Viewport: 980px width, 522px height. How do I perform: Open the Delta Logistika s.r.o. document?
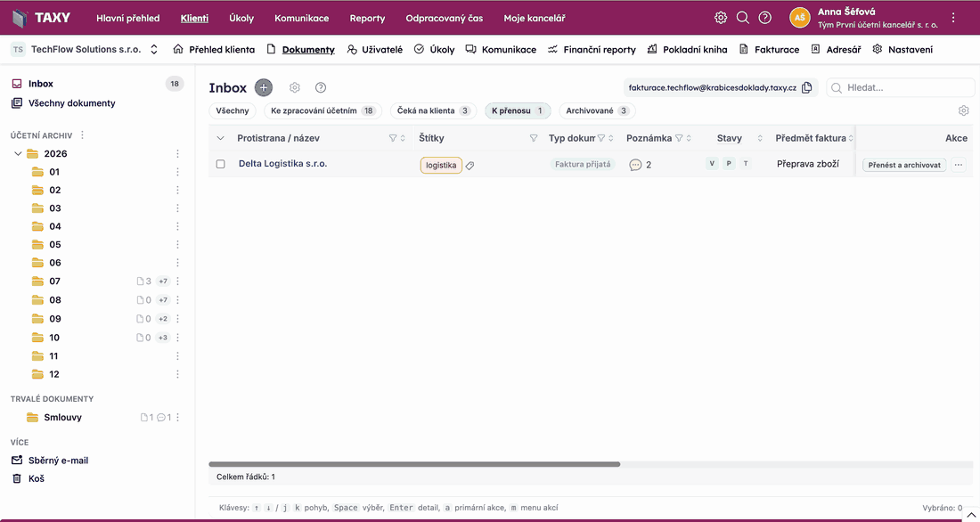coord(283,164)
